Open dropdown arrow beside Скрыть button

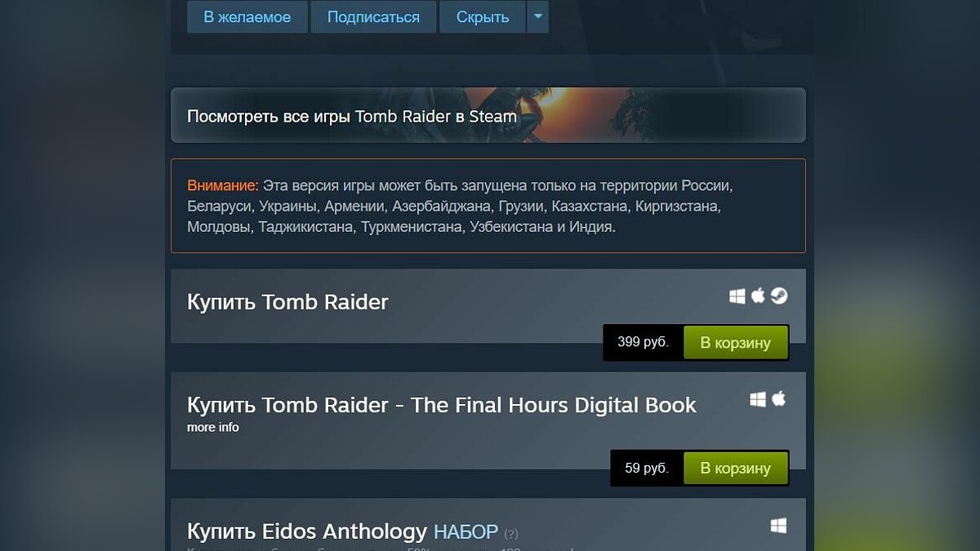pyautogui.click(x=537, y=16)
